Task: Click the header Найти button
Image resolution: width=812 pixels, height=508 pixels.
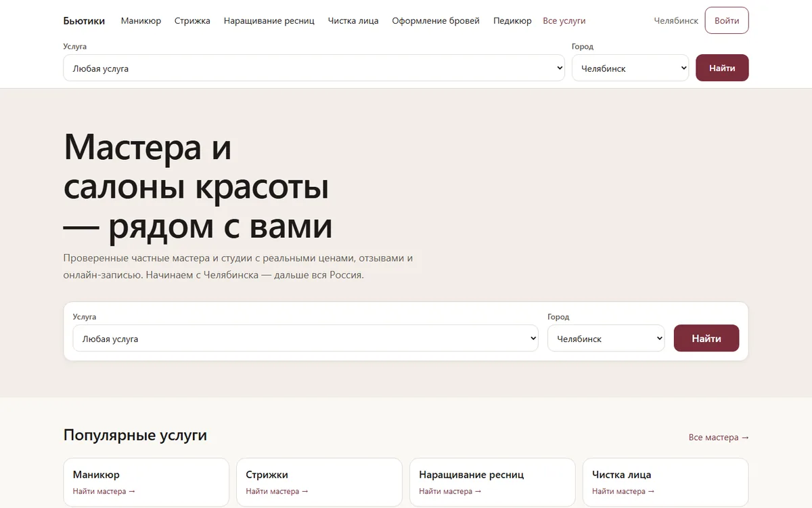Action: pos(722,68)
